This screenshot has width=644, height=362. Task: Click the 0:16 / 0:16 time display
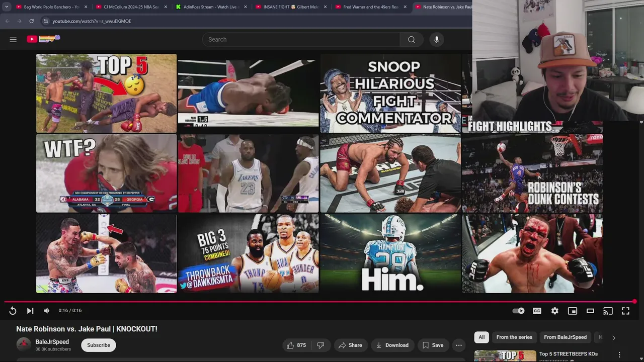[70, 311]
